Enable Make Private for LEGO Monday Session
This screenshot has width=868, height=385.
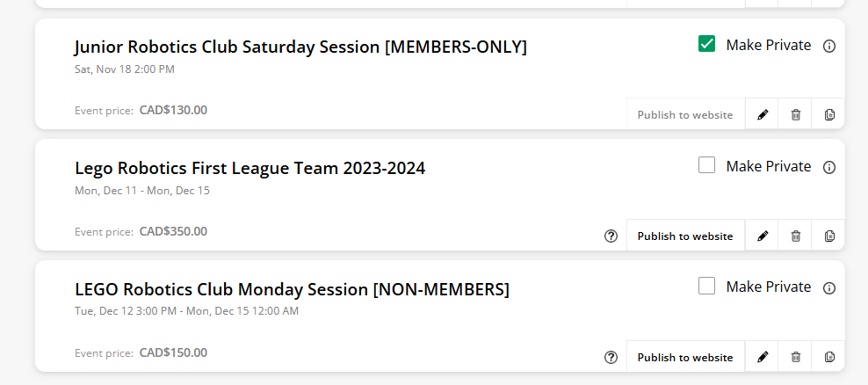coord(706,287)
